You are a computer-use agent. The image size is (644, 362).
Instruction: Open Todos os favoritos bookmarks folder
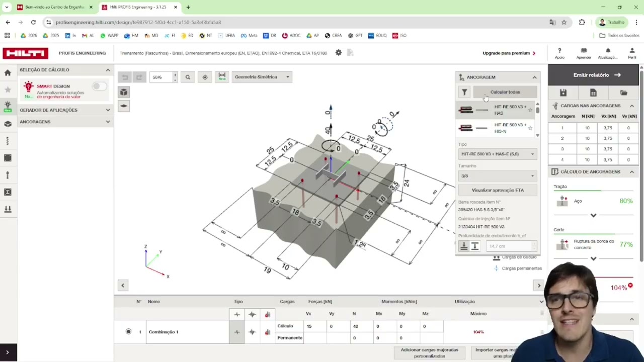click(619, 36)
